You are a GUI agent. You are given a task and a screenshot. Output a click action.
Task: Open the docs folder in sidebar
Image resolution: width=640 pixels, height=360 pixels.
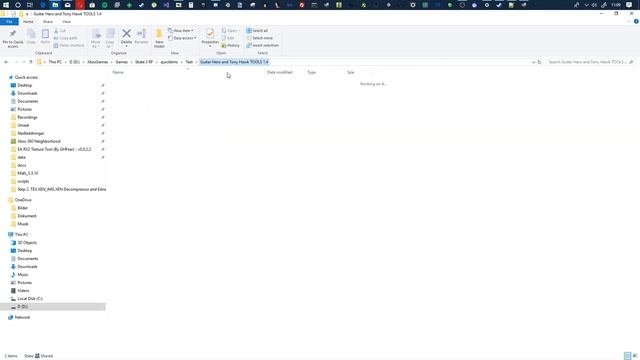coord(22,165)
